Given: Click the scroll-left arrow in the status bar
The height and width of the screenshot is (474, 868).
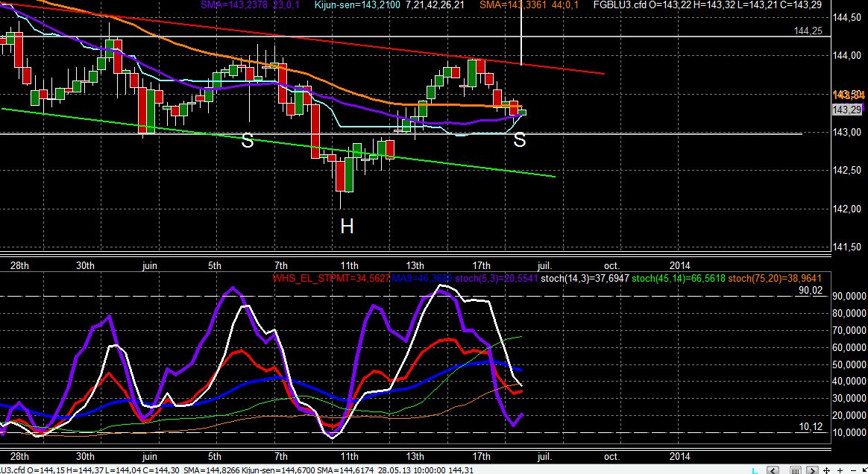Looking at the screenshot, I should [773, 471].
